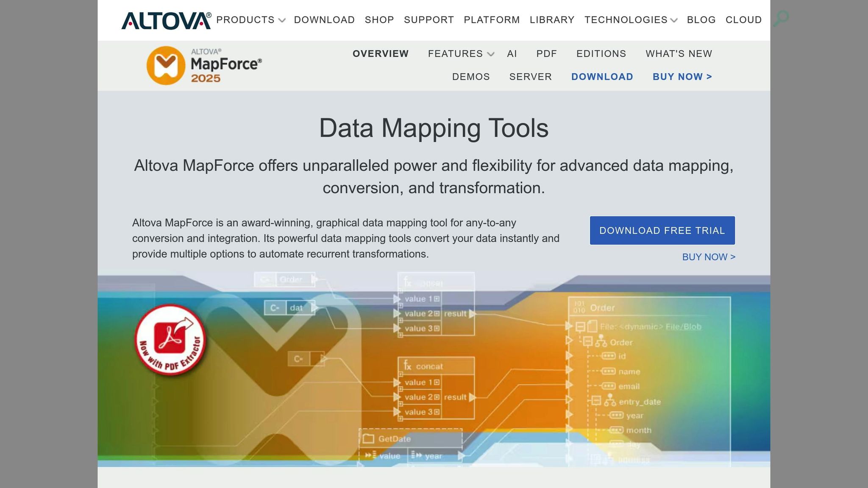Click the Download Free Trial button

[662, 230]
